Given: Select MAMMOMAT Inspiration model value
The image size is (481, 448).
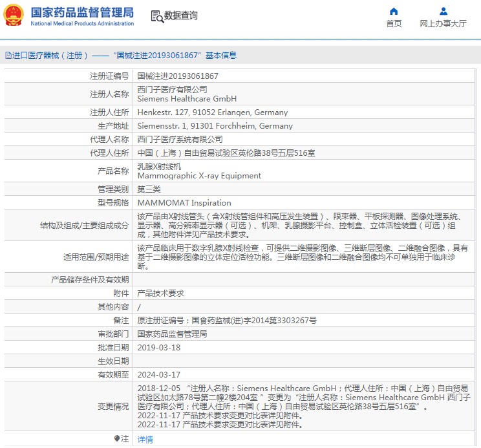Looking at the screenshot, I should (x=184, y=203).
